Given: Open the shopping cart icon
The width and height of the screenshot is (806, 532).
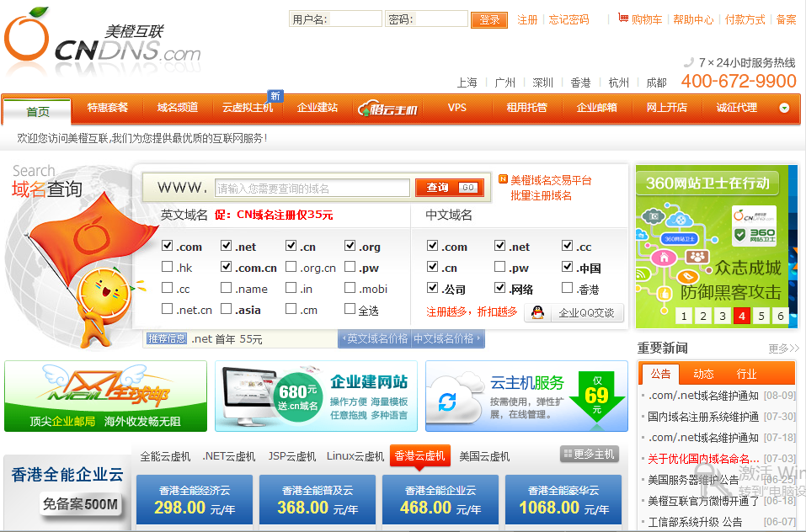Looking at the screenshot, I should 623,18.
